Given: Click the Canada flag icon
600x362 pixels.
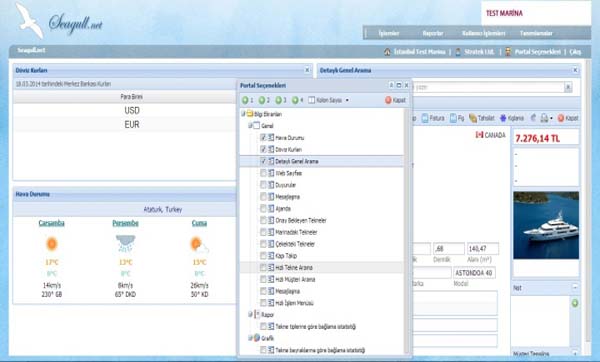Looking at the screenshot, I should [x=479, y=135].
